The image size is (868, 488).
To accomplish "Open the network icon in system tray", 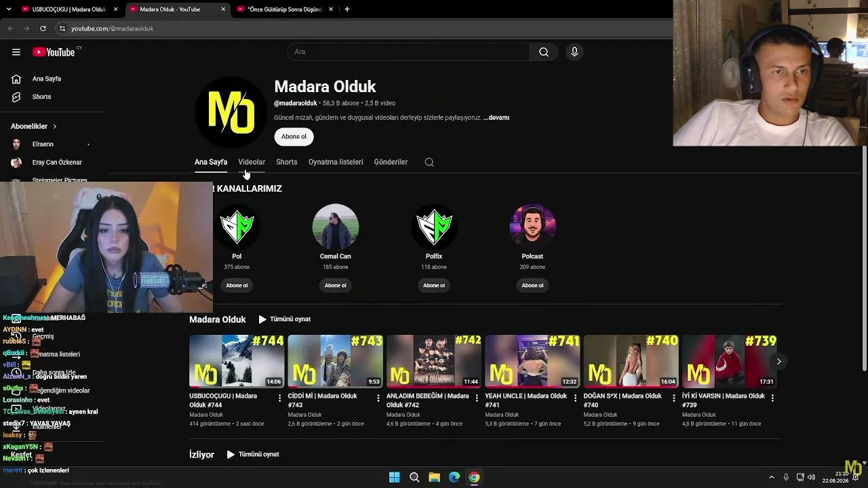I will point(800,477).
